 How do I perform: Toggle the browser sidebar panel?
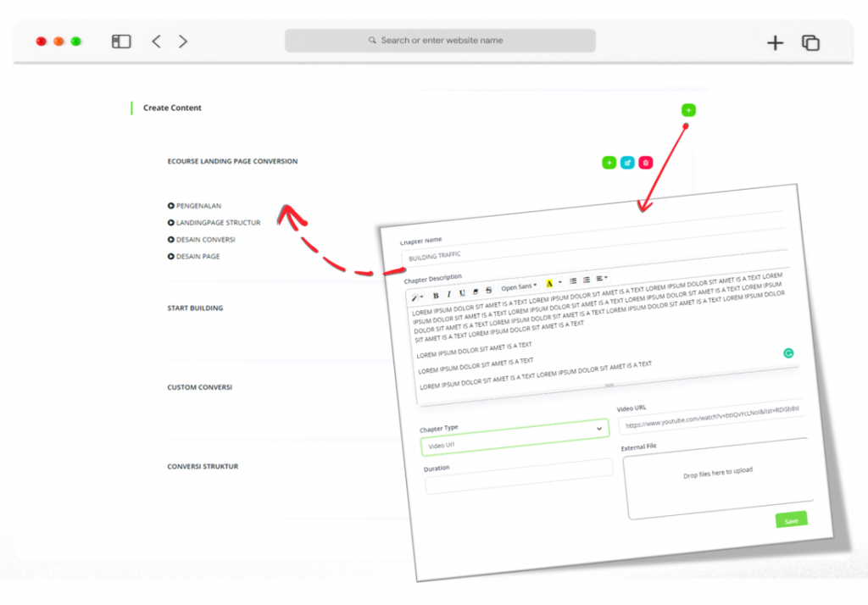click(121, 42)
